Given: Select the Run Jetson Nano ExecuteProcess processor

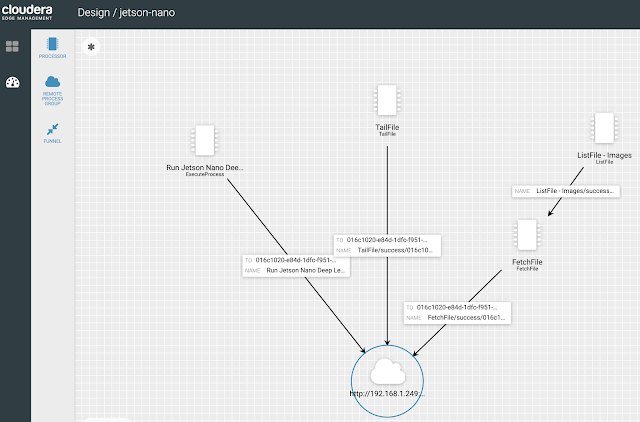Looking at the screenshot, I should pos(205,140).
